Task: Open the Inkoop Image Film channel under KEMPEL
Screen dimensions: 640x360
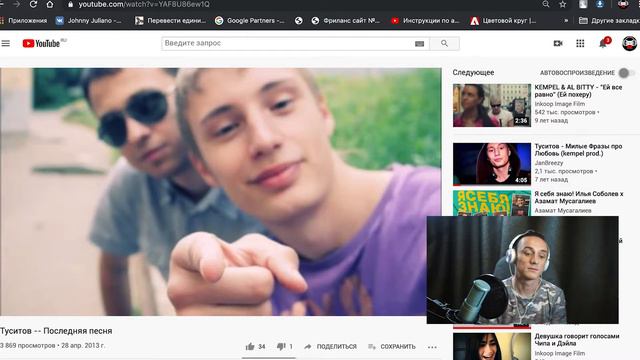Action: pos(560,104)
